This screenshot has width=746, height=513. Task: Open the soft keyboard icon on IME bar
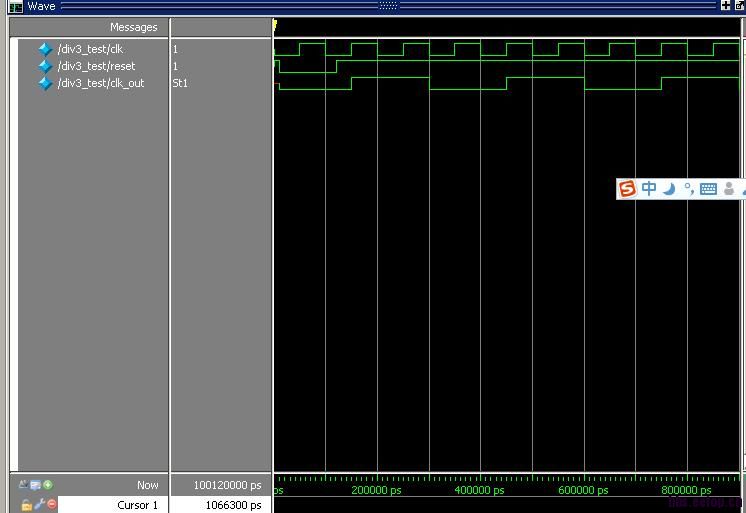708,189
